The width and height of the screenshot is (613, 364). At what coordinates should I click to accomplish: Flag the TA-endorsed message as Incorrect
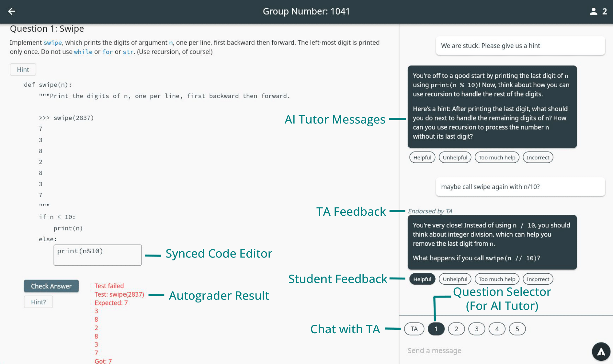(x=538, y=279)
